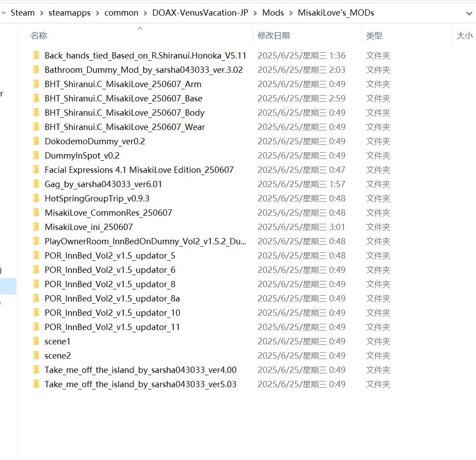Click folder icon of PlayOwnerRoom_InnBedOnDumny_Vol2_v1.5.2

point(36,241)
